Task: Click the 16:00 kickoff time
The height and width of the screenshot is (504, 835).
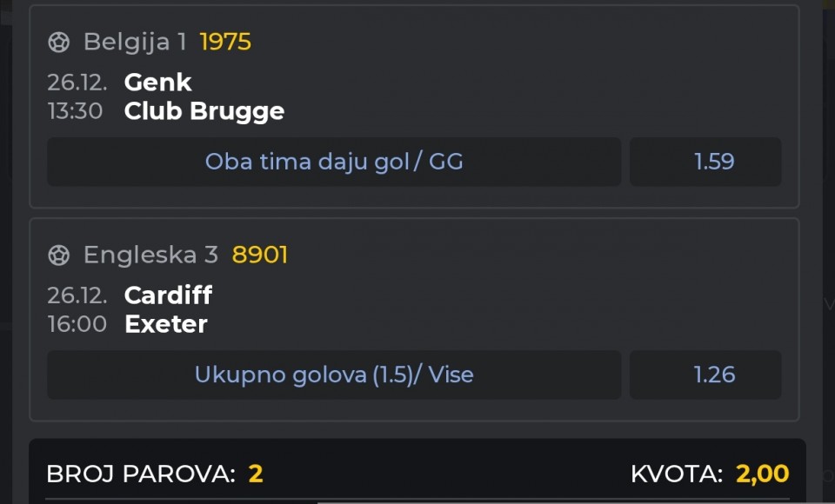Action: [x=77, y=324]
